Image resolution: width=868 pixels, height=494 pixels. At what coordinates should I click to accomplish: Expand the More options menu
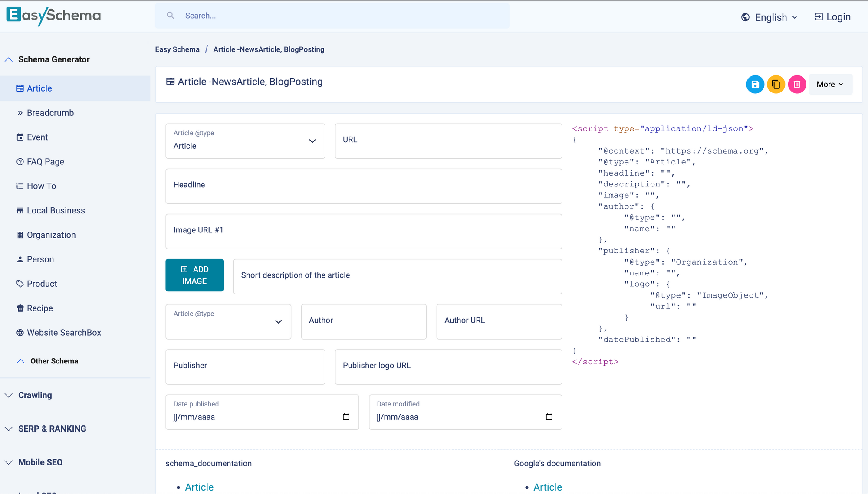[x=830, y=84]
